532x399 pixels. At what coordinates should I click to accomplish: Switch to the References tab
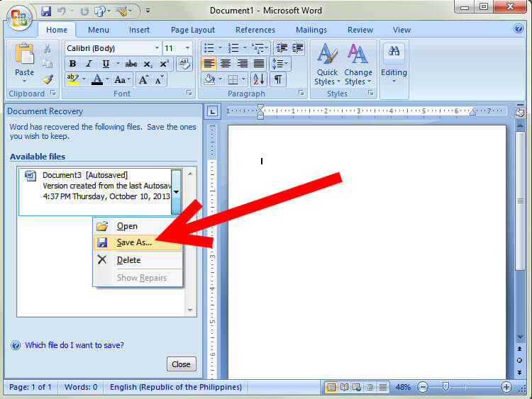click(x=255, y=30)
